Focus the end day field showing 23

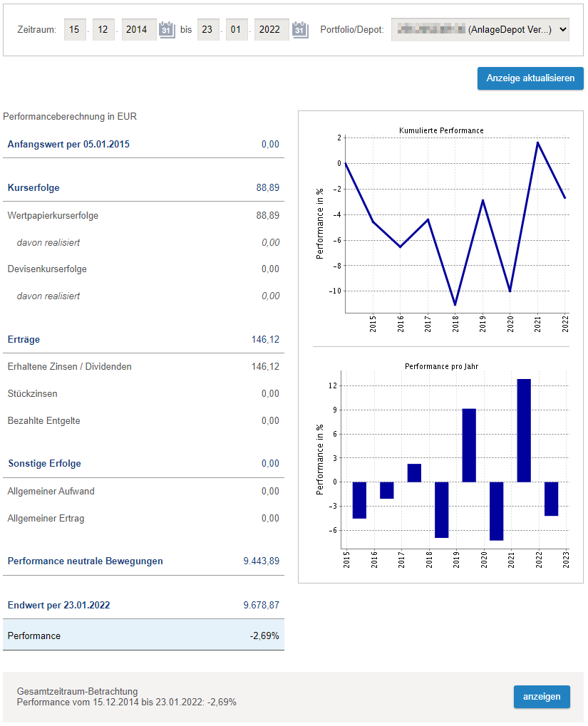pos(208,30)
